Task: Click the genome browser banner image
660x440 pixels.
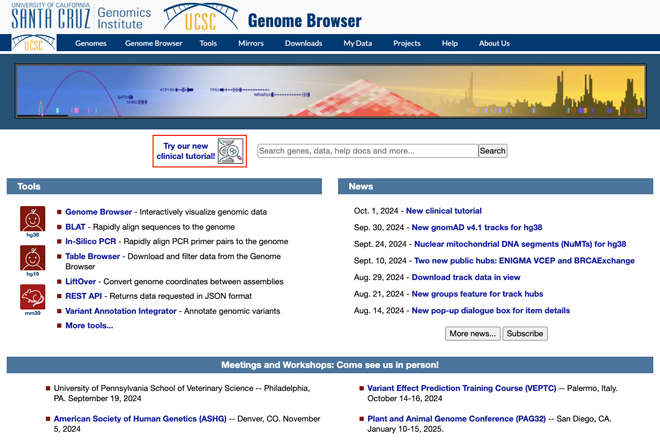Action: click(x=330, y=91)
